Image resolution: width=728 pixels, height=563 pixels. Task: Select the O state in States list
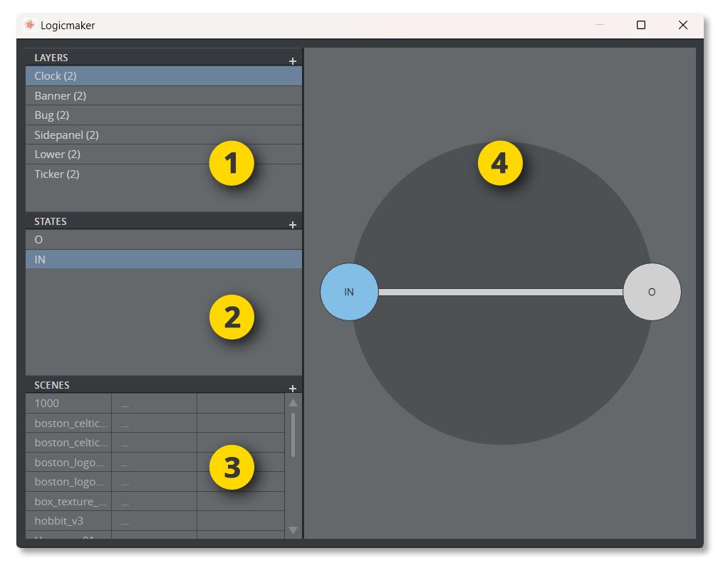coord(39,240)
